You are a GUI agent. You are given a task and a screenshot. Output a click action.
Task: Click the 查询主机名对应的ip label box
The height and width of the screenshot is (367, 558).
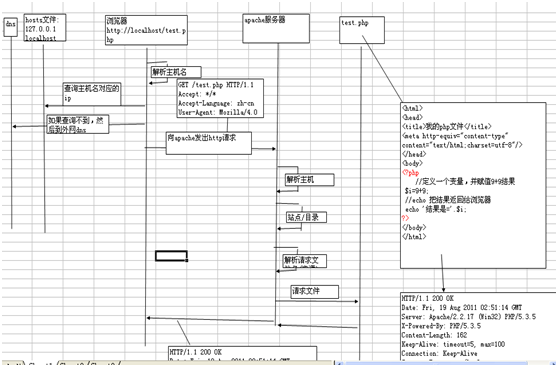coord(92,94)
